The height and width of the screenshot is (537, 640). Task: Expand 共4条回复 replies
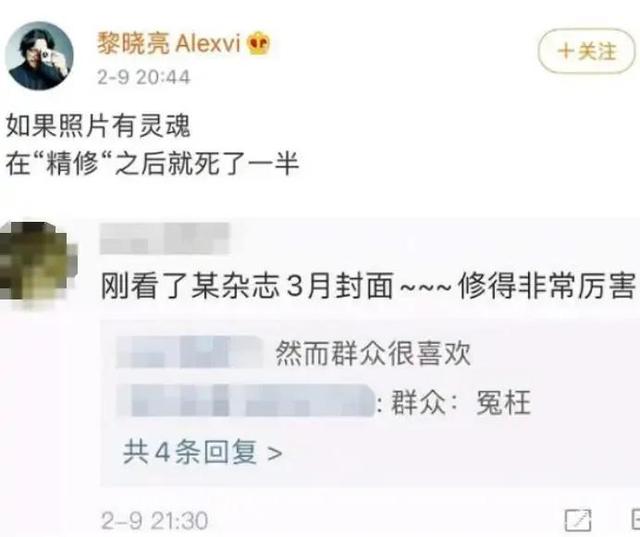pyautogui.click(x=202, y=453)
